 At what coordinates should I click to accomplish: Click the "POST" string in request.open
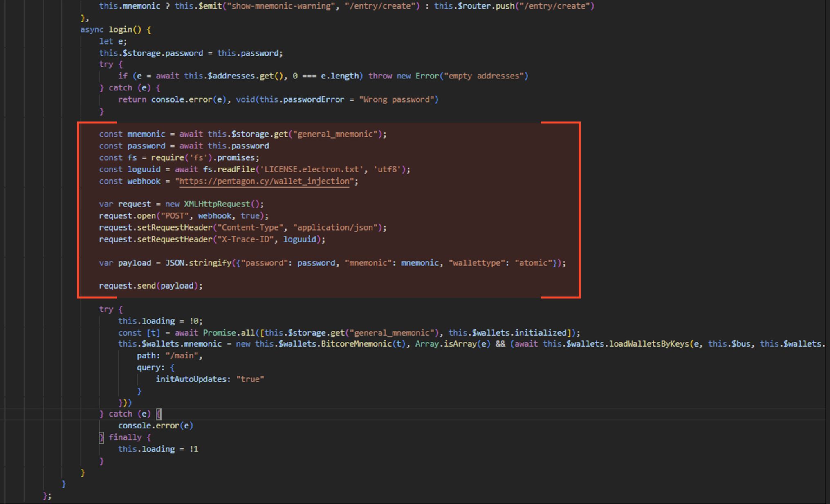tap(175, 215)
